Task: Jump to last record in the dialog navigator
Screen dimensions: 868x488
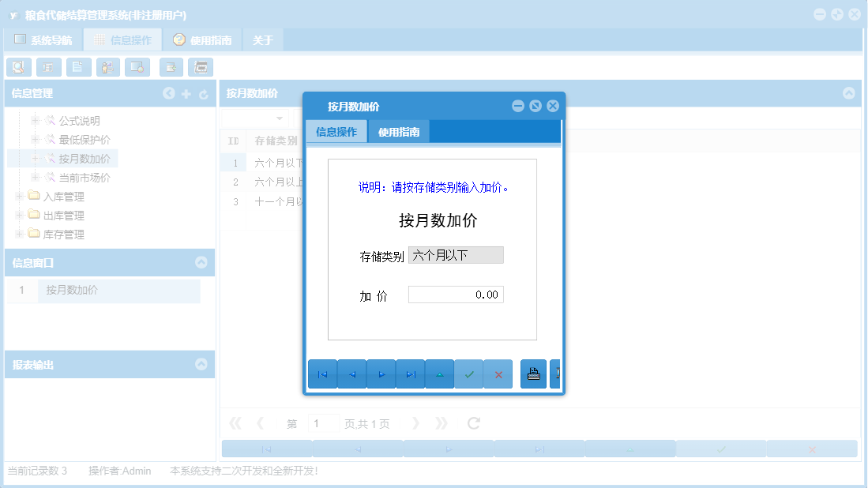Action: pos(410,374)
